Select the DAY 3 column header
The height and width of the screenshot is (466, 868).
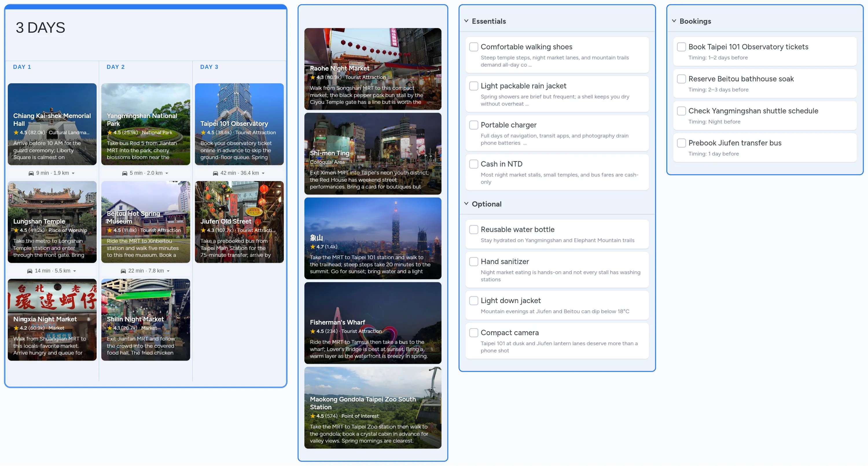(209, 67)
